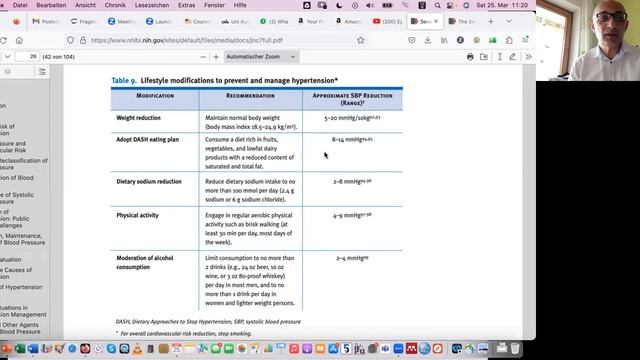The width and height of the screenshot is (640, 360).
Task: Open the PDF tools double-chevron menu
Action: 528,57
